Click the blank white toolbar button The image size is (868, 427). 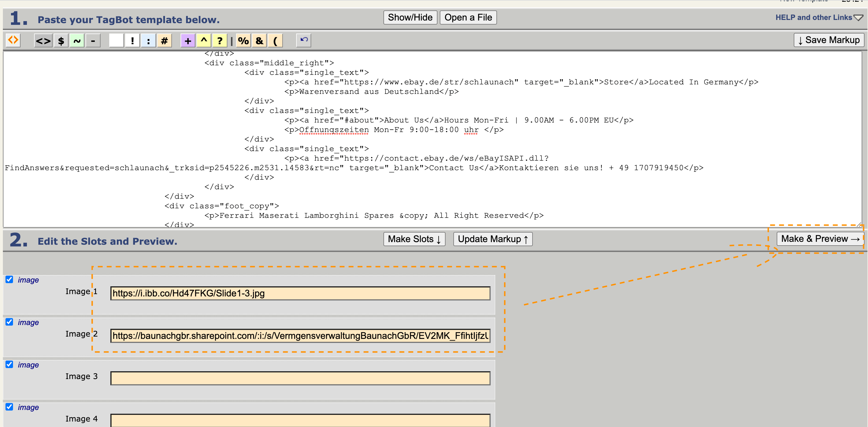116,41
